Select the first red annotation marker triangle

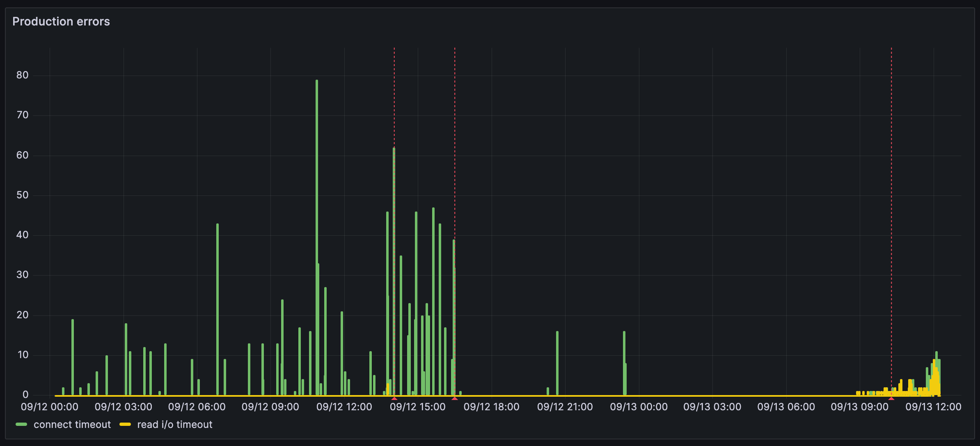click(x=394, y=398)
